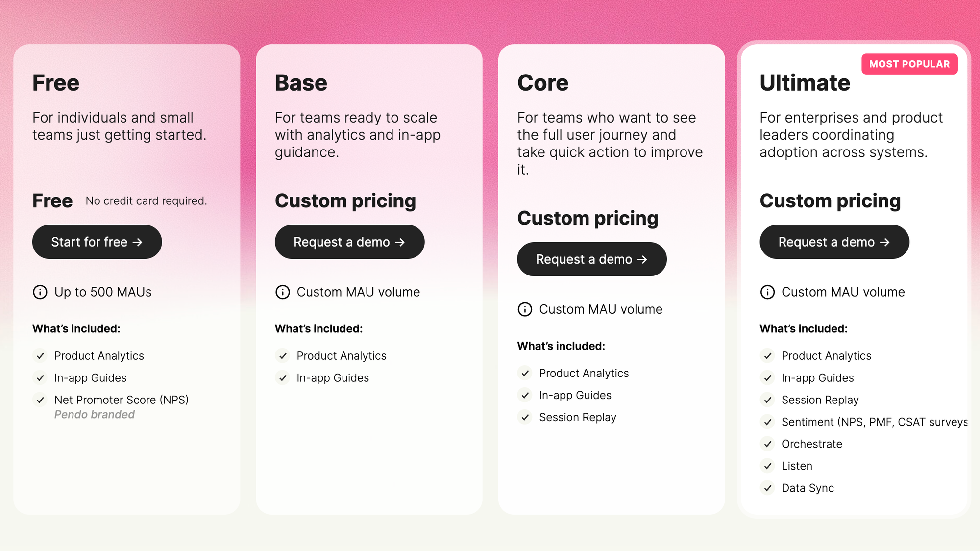The image size is (980, 551).
Task: Select the Core plan heading
Action: [542, 82]
